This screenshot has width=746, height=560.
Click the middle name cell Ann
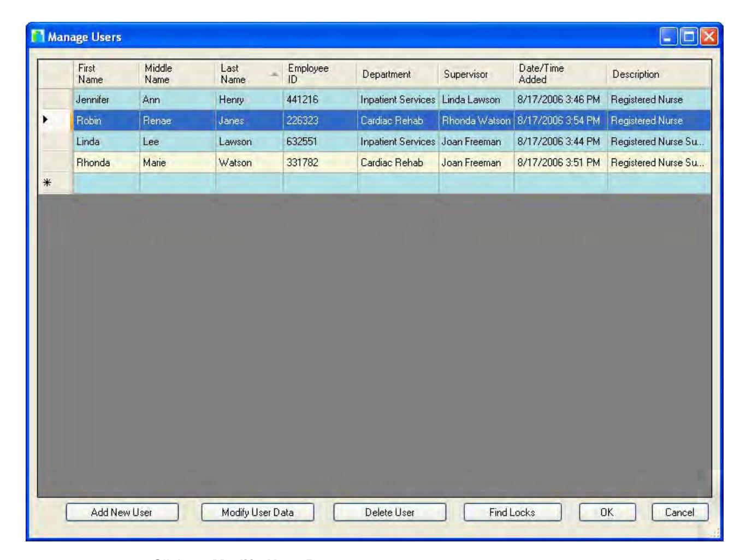[x=177, y=100]
